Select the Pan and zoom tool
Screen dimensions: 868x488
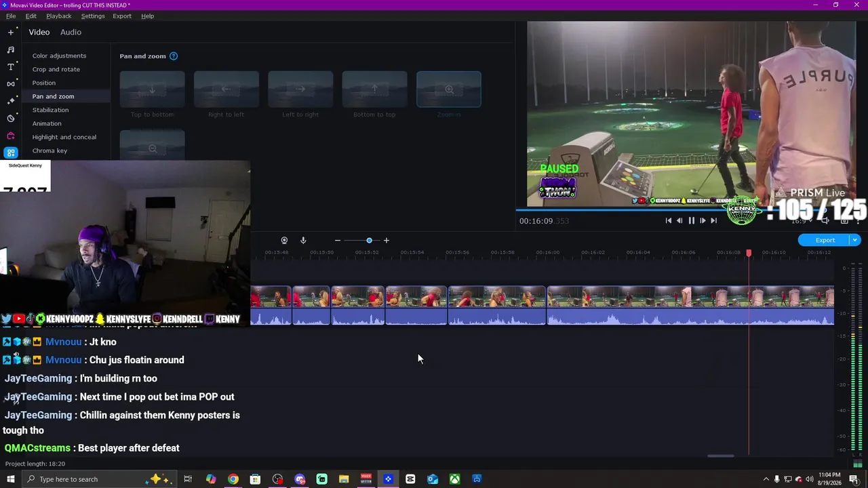(53, 96)
